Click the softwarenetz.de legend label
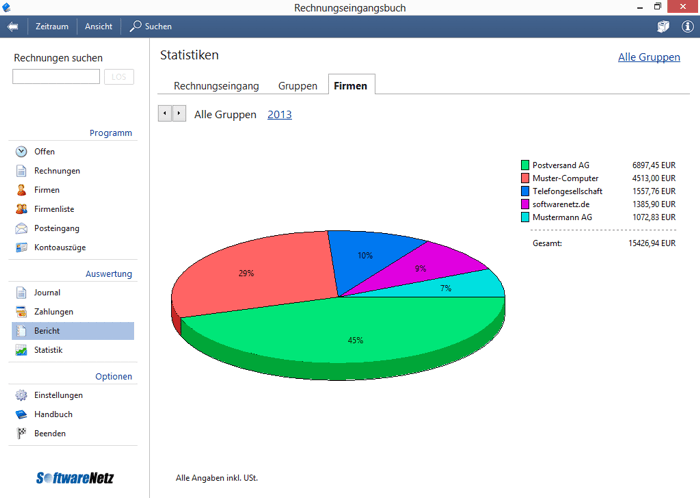Image resolution: width=700 pixels, height=498 pixels. click(x=561, y=204)
